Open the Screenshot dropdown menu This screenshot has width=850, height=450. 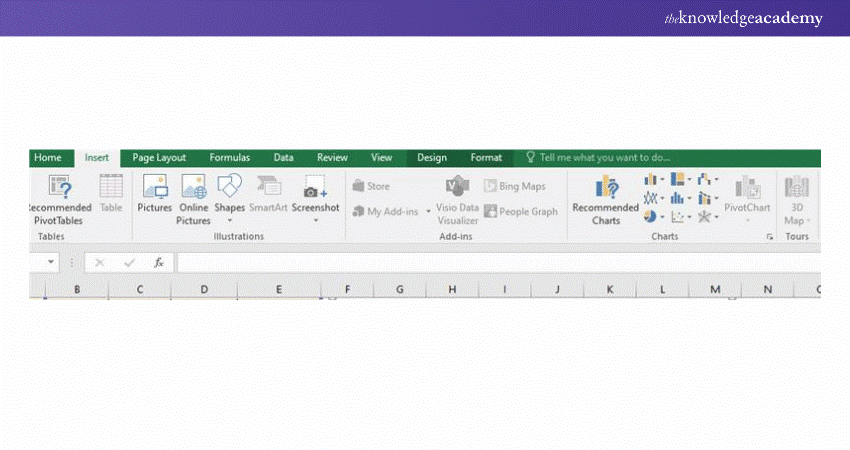[x=315, y=219]
